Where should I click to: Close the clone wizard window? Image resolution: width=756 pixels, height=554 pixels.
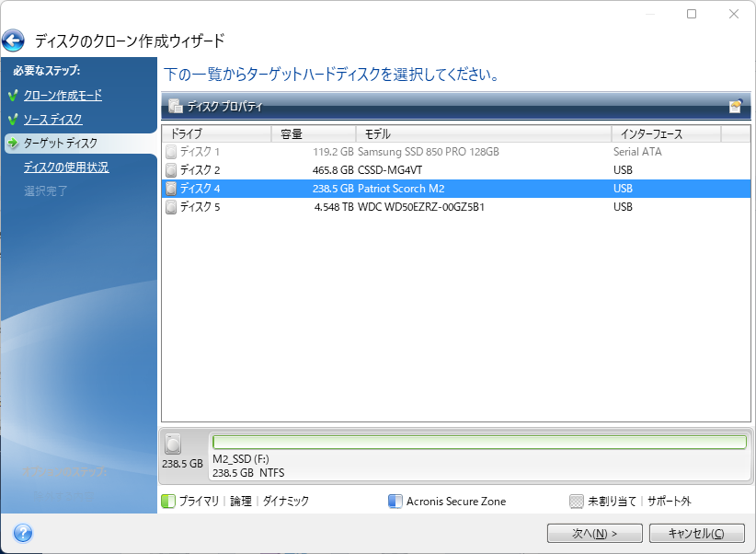[x=734, y=14]
